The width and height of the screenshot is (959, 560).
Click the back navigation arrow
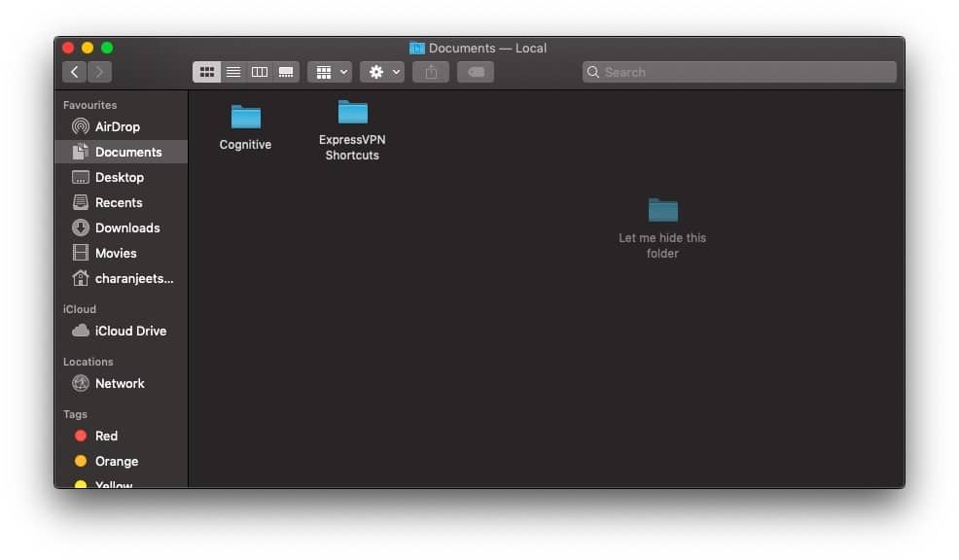(x=75, y=72)
